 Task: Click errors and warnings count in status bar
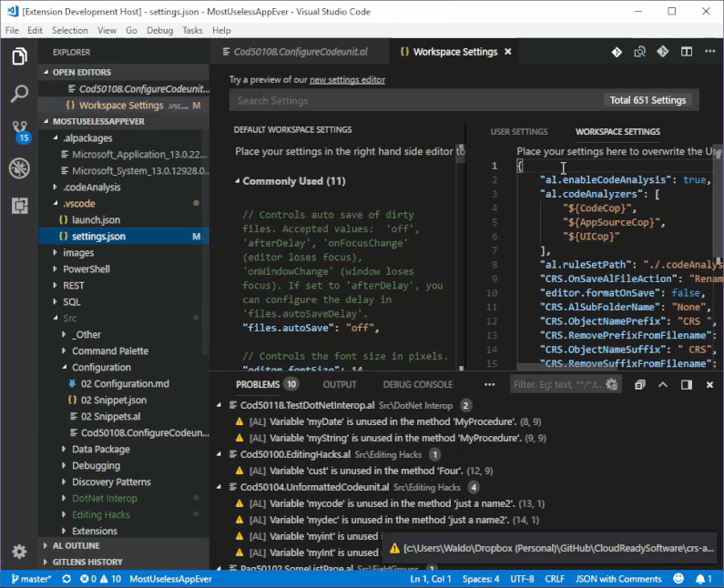(100, 579)
